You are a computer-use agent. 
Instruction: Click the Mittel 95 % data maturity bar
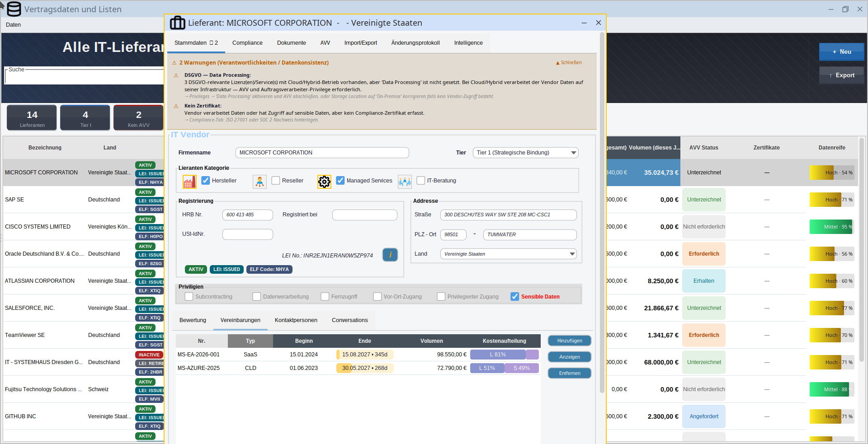click(x=831, y=227)
